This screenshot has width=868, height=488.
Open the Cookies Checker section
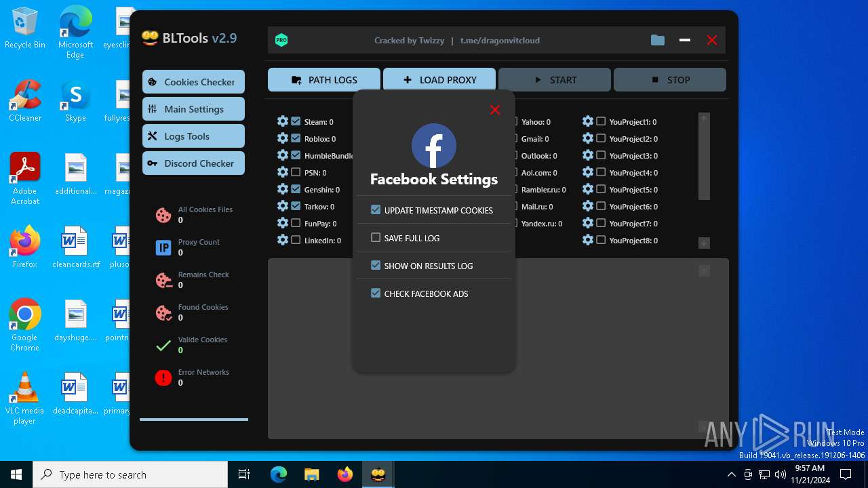point(193,82)
